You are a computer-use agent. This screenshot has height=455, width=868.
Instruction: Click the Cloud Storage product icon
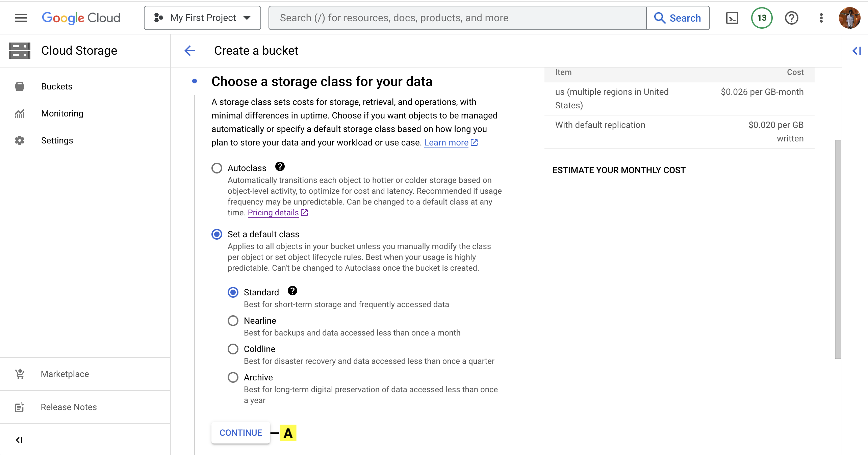(x=20, y=51)
